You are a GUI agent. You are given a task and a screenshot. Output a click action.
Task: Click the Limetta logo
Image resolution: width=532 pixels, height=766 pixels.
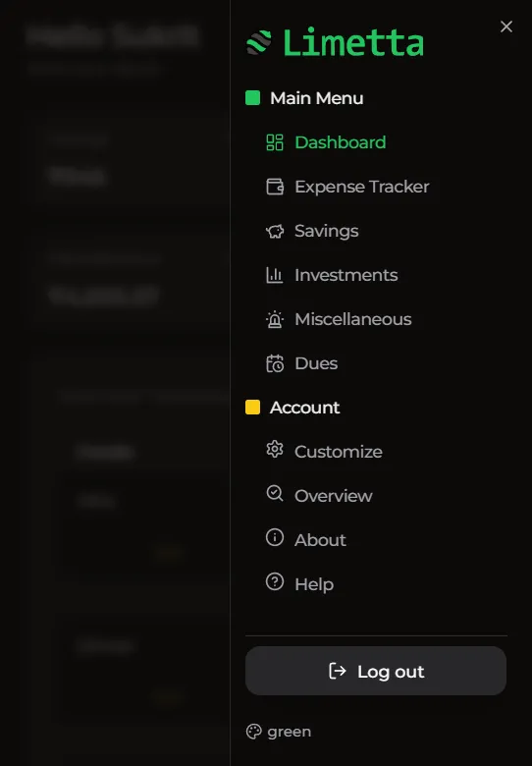tap(335, 42)
